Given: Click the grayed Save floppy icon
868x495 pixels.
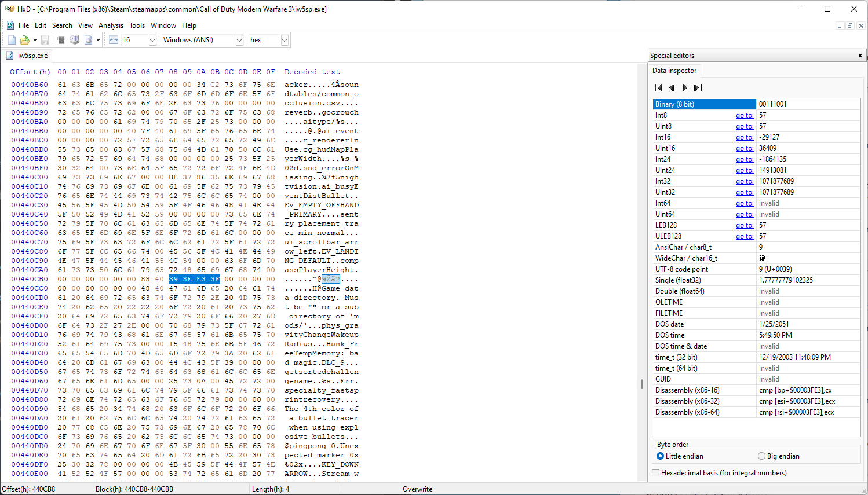Looking at the screenshot, I should coord(45,40).
